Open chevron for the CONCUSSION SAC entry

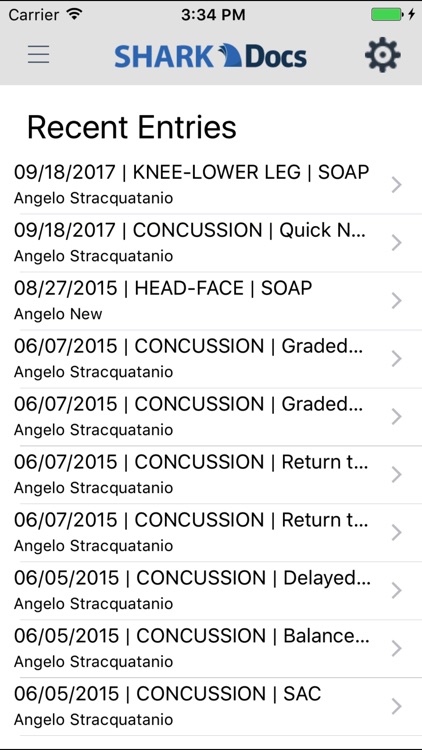click(x=396, y=706)
